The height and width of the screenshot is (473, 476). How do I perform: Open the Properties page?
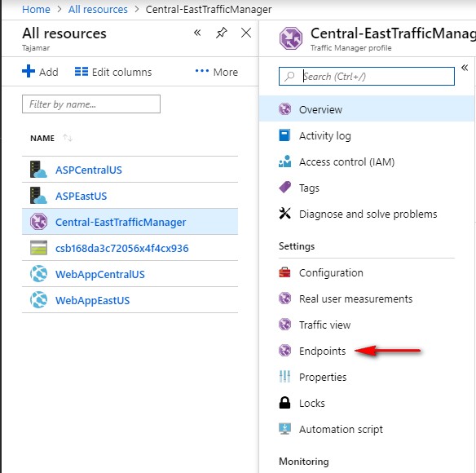pyautogui.click(x=323, y=377)
